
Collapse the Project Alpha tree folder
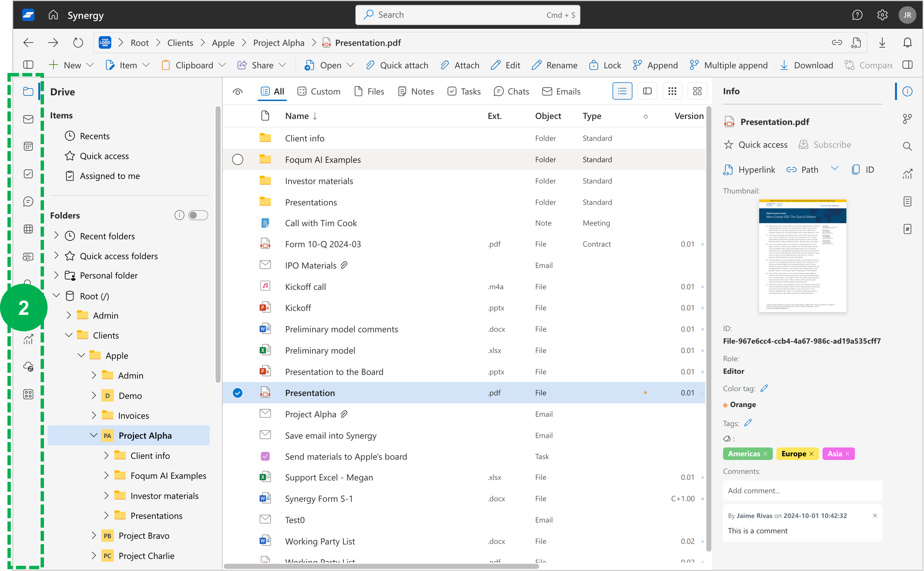click(x=93, y=435)
